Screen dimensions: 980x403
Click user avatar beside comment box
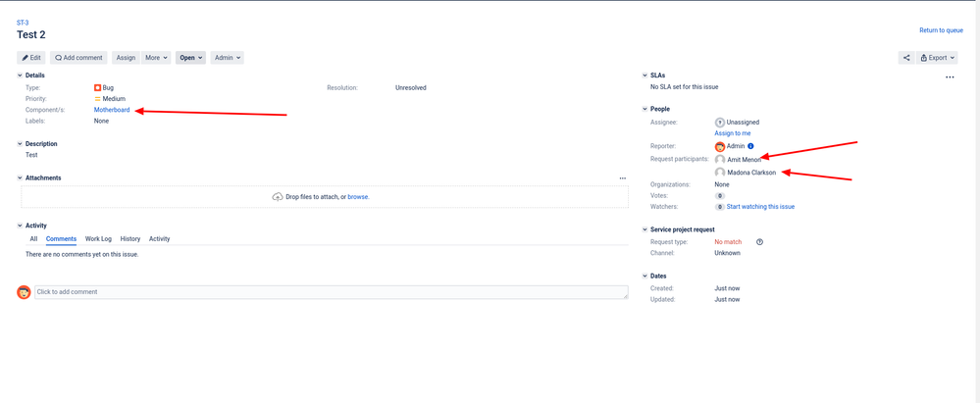pos(24,292)
